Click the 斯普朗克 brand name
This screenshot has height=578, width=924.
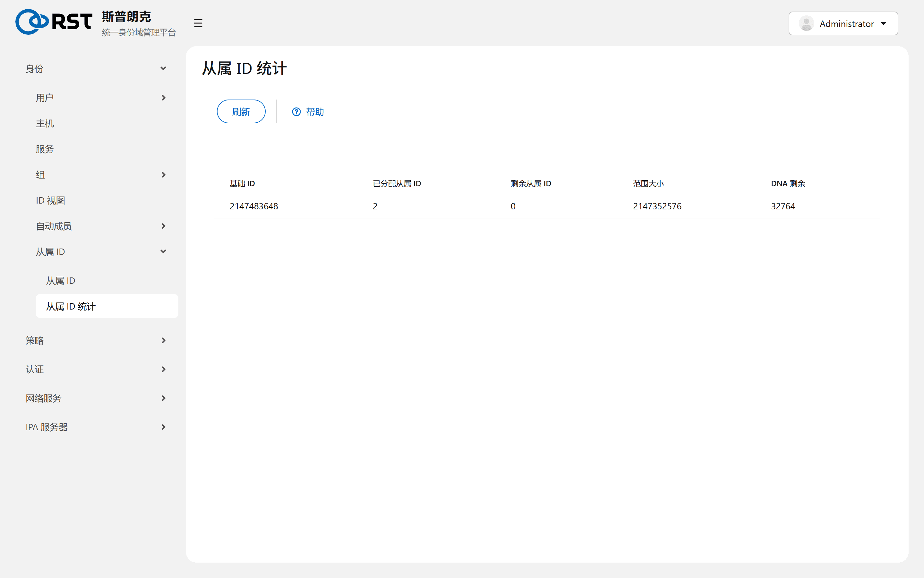pos(126,16)
